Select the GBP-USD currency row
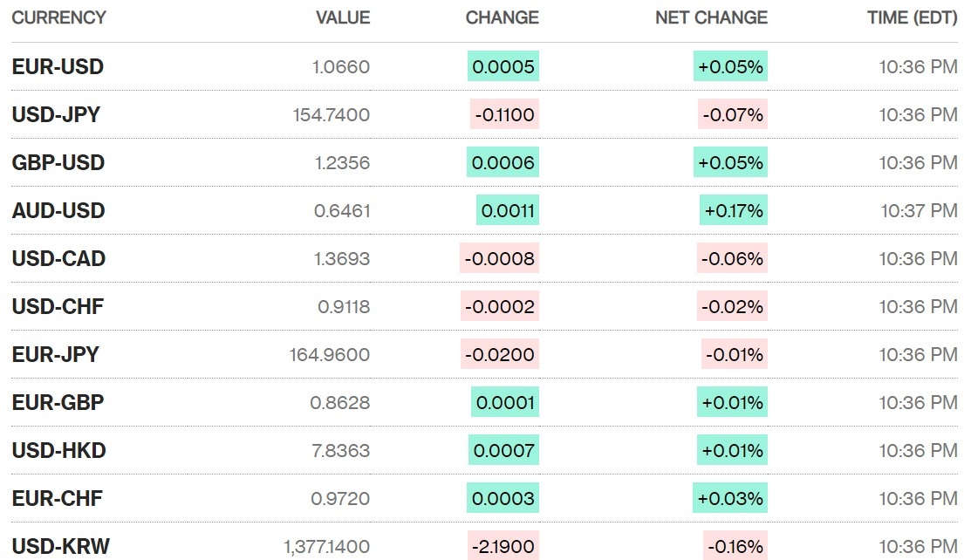Viewport: 971px width, 560px height. (x=58, y=163)
